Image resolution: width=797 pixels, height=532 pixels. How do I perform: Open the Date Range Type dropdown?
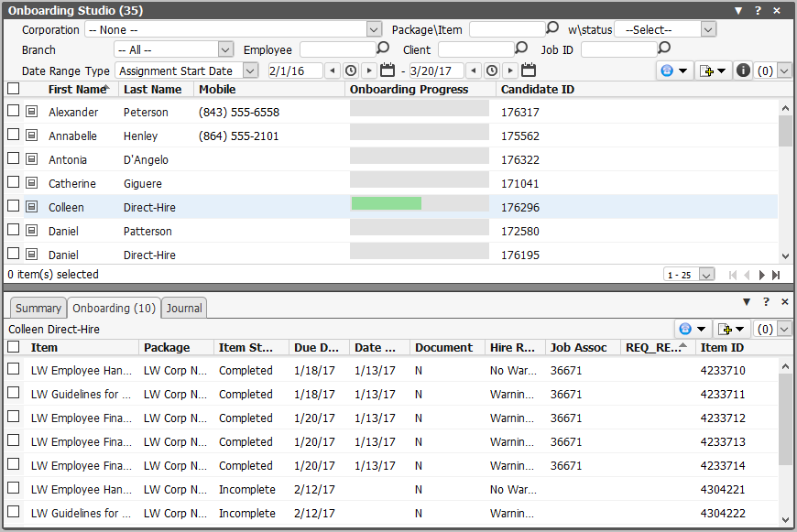point(250,71)
